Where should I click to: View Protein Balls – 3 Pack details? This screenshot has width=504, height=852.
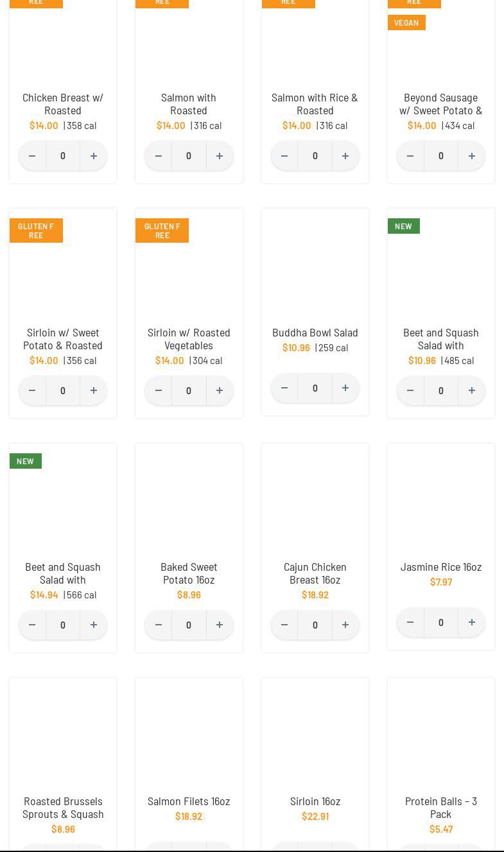pyautogui.click(x=441, y=807)
